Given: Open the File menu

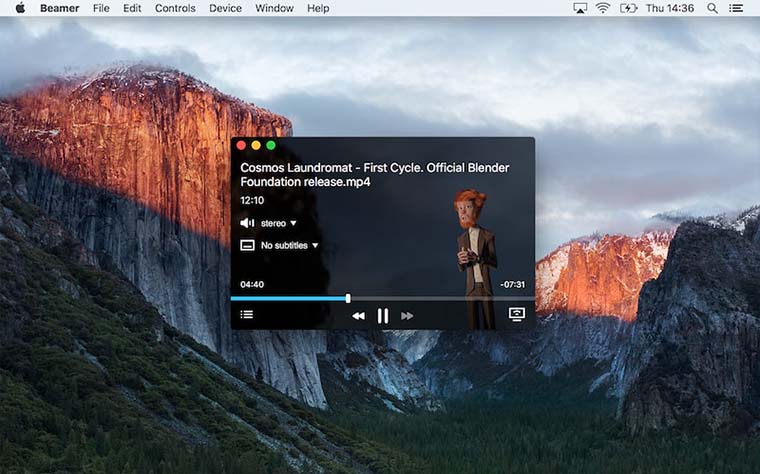Looking at the screenshot, I should (101, 8).
